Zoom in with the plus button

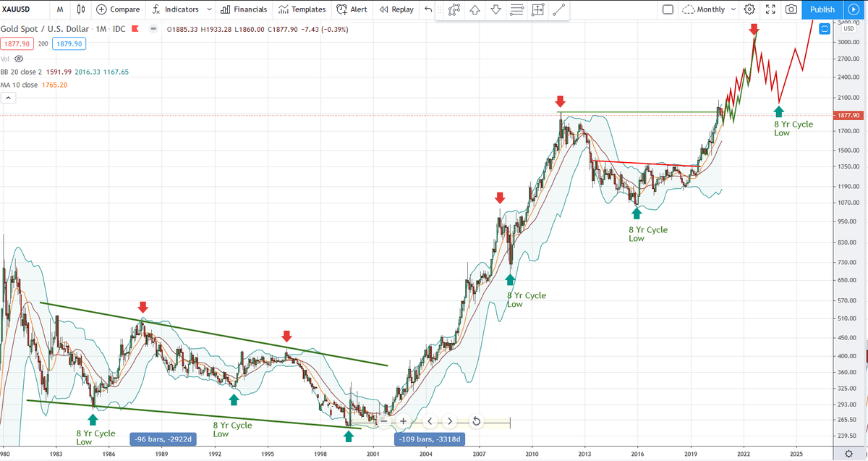404,420
